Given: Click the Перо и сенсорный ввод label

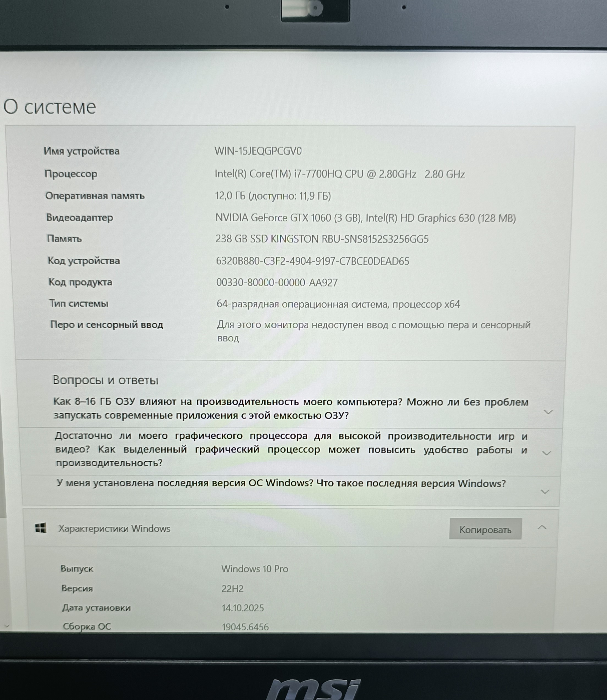Looking at the screenshot, I should (107, 325).
